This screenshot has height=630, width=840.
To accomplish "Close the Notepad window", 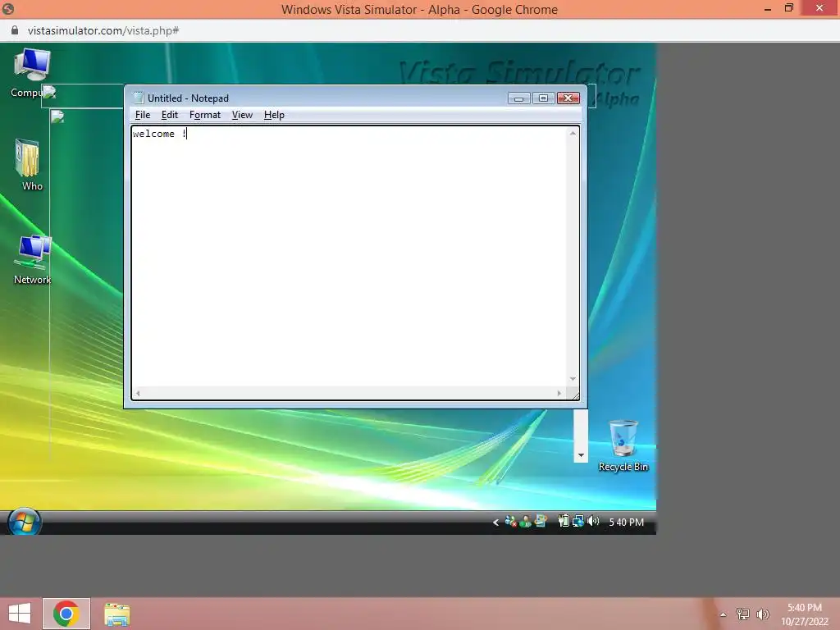I will pos(568,98).
